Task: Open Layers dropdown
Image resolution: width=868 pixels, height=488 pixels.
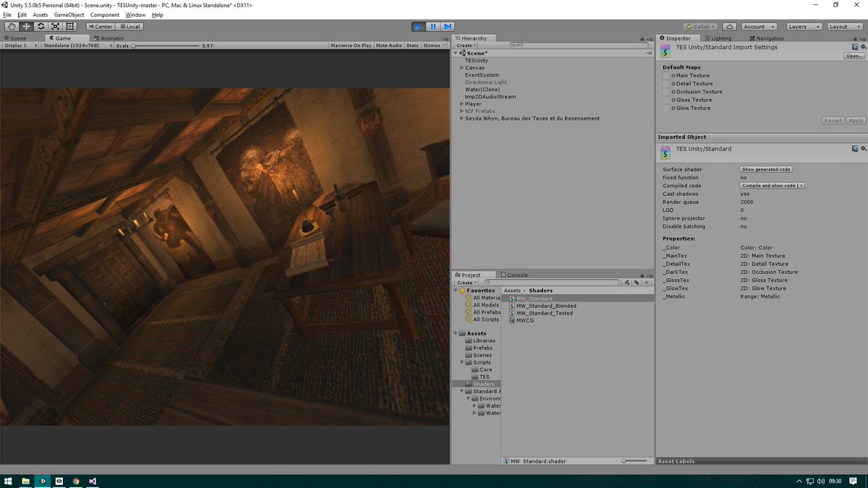Action: 804,27
